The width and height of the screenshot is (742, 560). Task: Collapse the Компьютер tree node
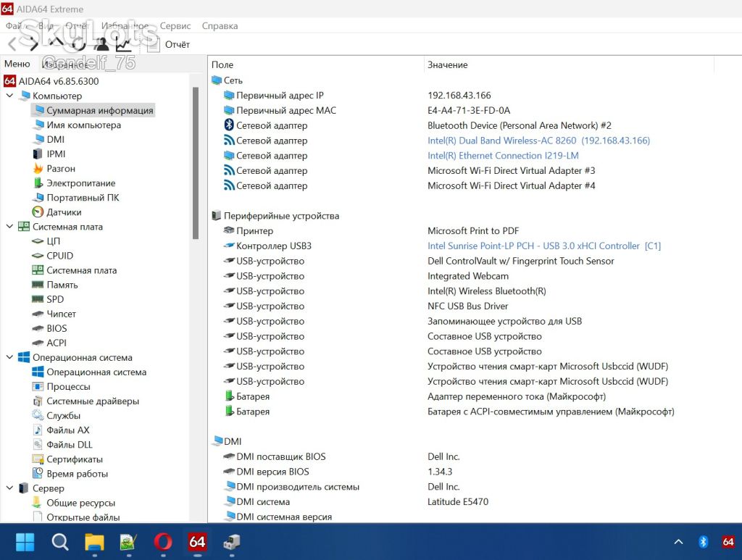coord(9,96)
